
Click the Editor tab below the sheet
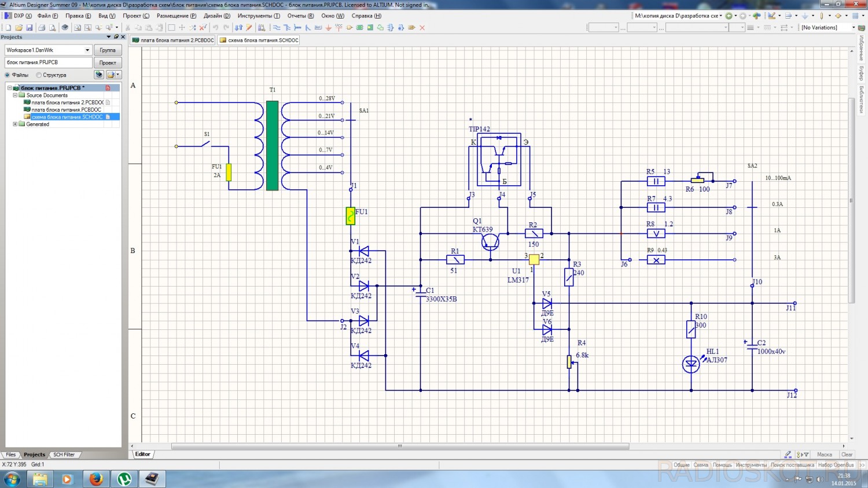pyautogui.click(x=143, y=454)
